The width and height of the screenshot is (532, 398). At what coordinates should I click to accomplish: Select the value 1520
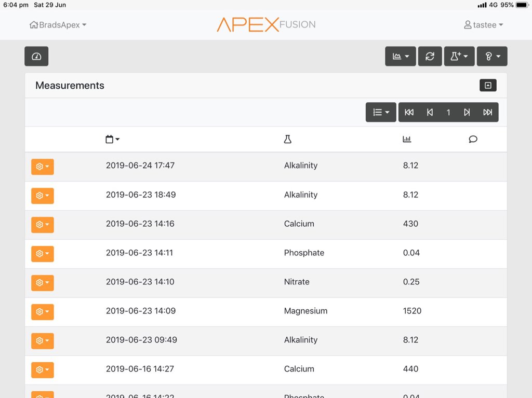coord(412,311)
